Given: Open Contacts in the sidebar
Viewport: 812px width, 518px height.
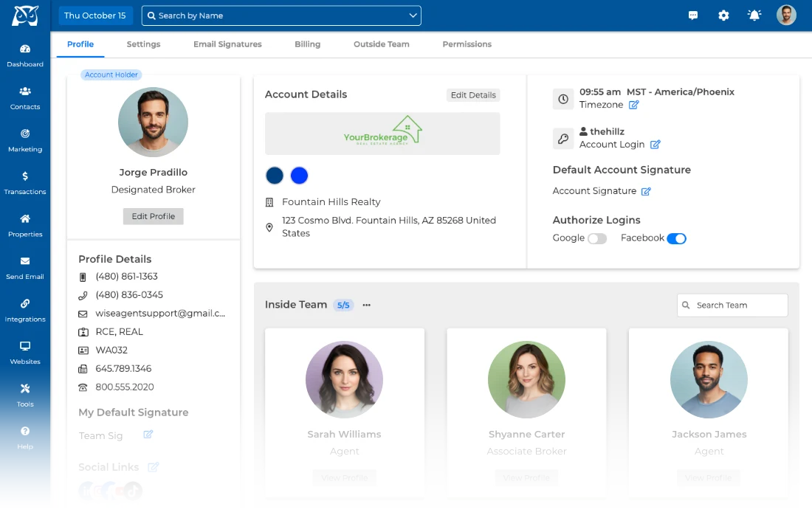Looking at the screenshot, I should coord(25,98).
